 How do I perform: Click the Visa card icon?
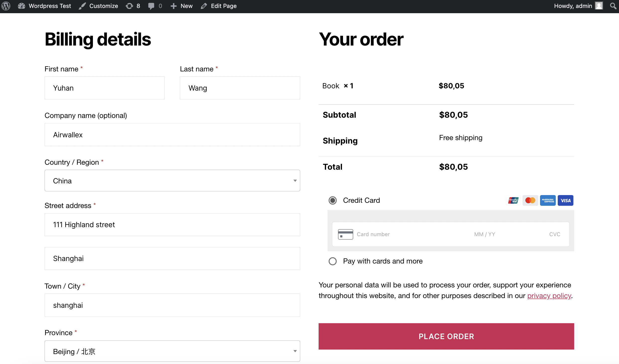pos(565,200)
